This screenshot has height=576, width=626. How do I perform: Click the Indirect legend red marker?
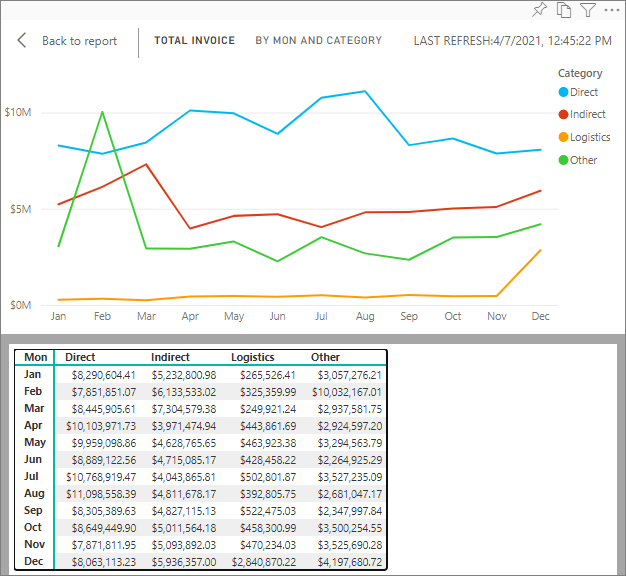563,114
